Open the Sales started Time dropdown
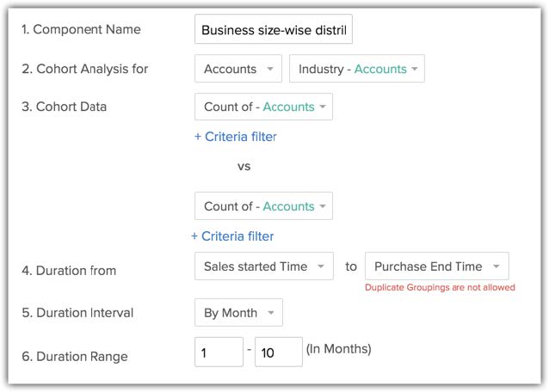The image size is (549, 392). 264,266
